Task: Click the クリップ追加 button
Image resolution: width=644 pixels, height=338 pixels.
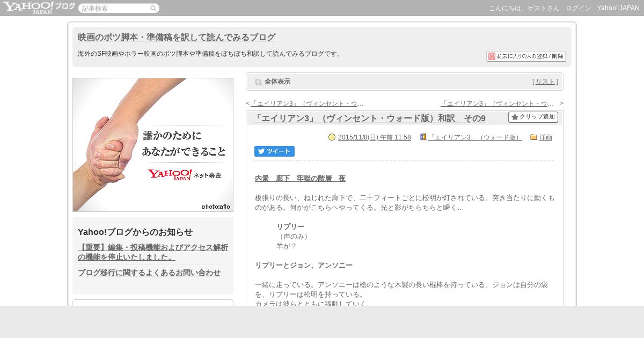Action: [533, 117]
